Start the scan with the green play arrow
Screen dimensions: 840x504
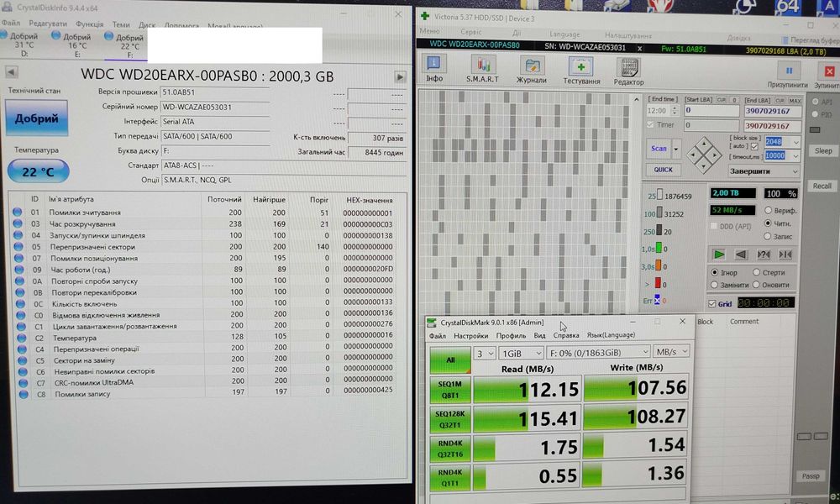719,254
